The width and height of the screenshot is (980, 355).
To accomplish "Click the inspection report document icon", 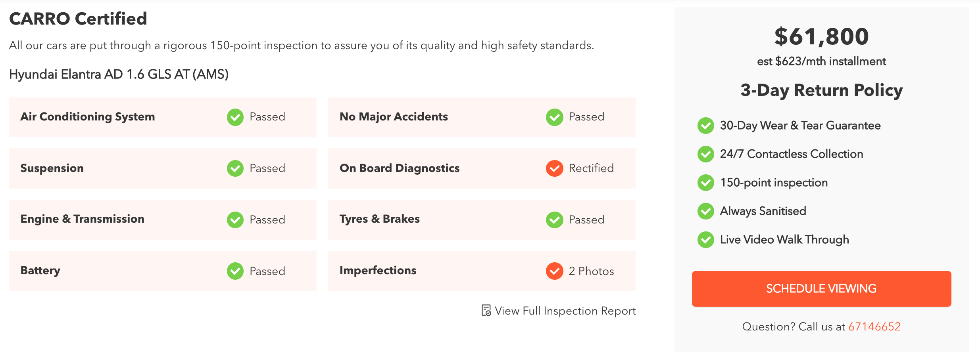I will (486, 310).
